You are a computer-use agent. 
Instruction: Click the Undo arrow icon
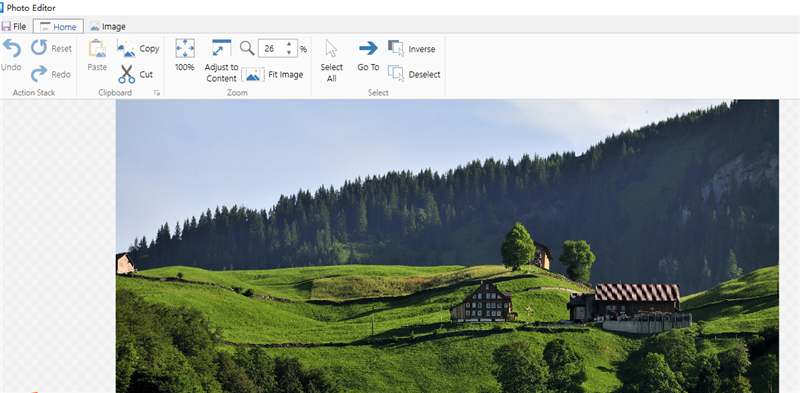[x=12, y=48]
